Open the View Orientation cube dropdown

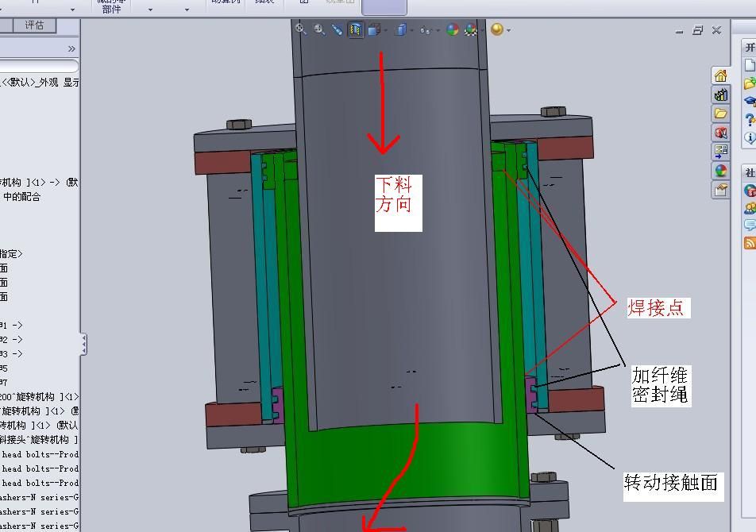coord(374,30)
